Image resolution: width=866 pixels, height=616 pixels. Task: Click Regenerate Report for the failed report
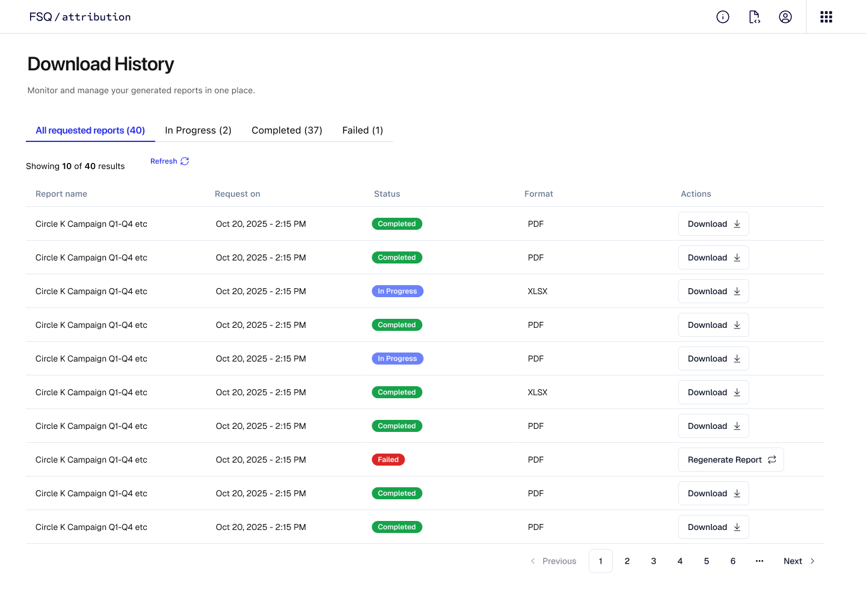coord(731,460)
